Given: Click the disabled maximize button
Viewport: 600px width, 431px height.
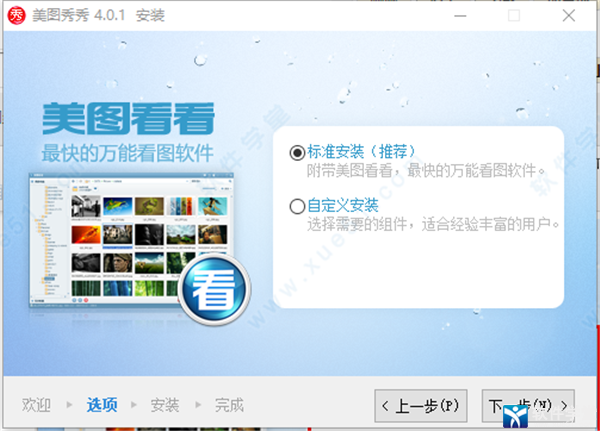Looking at the screenshot, I should point(514,16).
